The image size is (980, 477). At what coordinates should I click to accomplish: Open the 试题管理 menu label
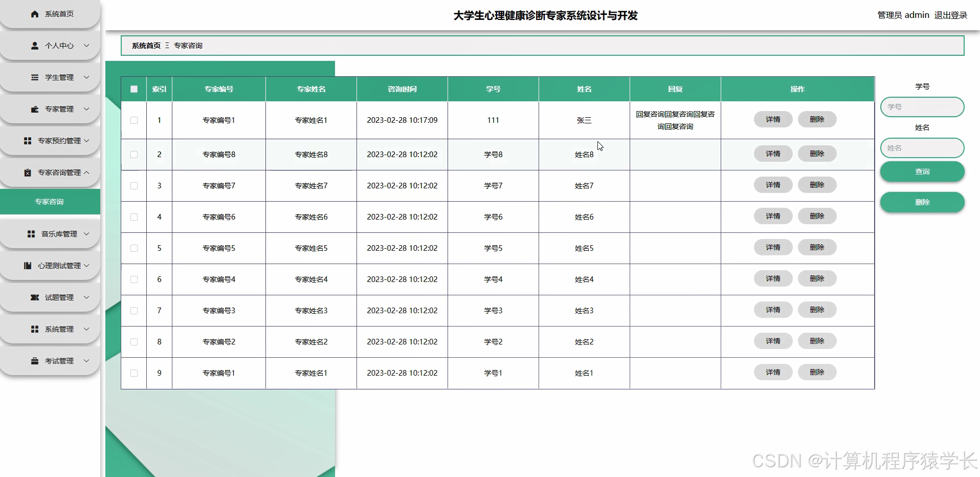pos(59,297)
